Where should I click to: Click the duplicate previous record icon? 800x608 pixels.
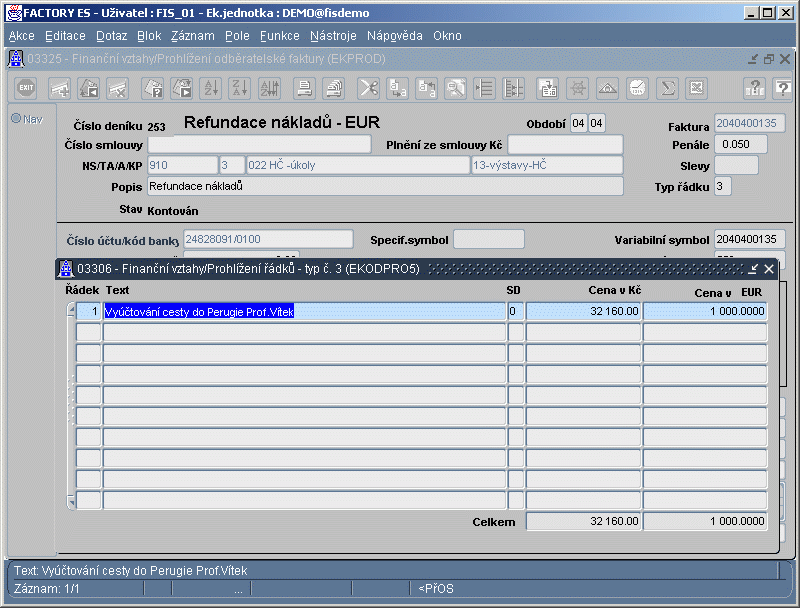[88, 89]
